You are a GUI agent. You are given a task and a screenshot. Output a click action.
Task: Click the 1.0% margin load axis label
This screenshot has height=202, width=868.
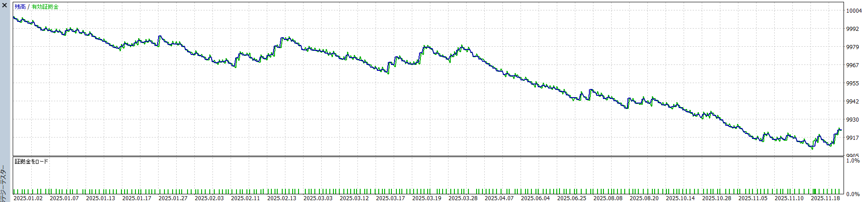coord(853,161)
